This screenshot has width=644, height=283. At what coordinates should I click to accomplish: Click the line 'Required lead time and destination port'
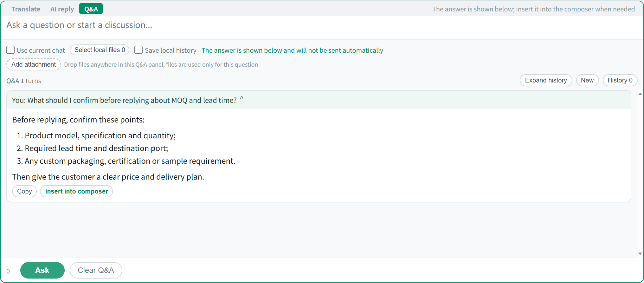pyautogui.click(x=96, y=148)
